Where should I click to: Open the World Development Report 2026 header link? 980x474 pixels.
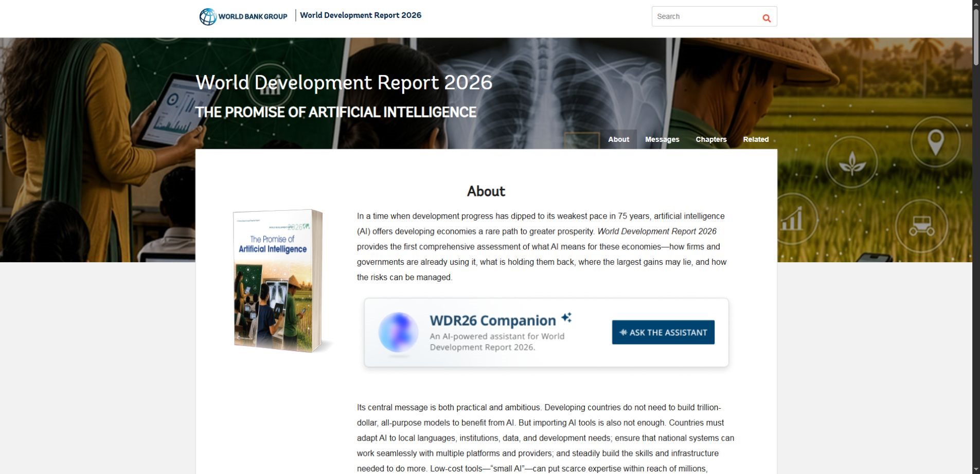point(361,15)
